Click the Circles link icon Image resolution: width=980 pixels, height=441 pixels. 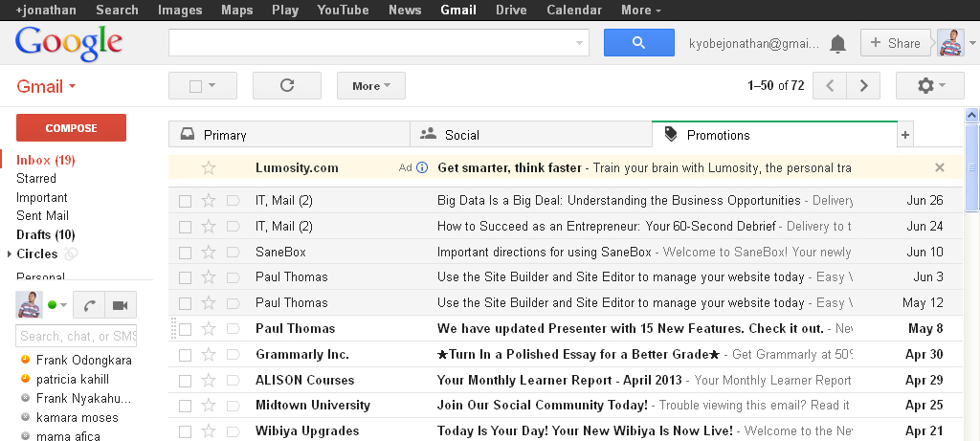[71, 254]
